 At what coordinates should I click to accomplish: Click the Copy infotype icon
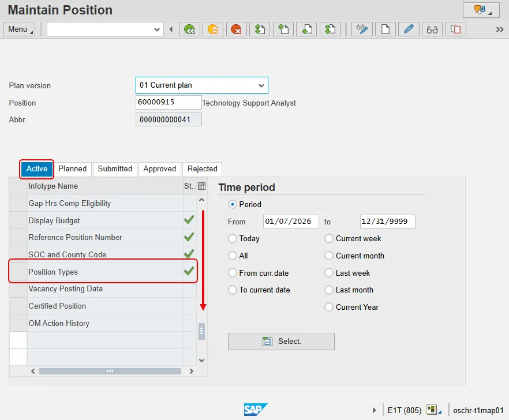coord(456,29)
